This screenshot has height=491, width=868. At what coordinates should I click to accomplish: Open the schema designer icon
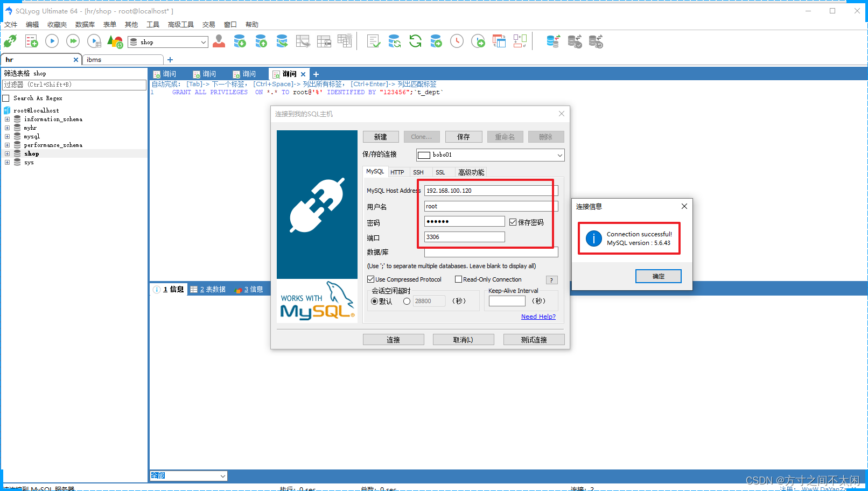point(520,41)
